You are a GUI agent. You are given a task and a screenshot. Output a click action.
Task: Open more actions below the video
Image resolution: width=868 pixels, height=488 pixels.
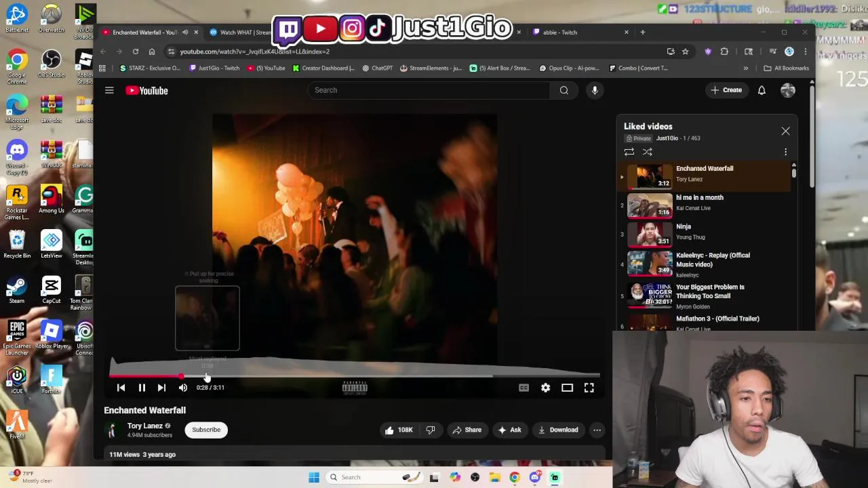(x=597, y=430)
